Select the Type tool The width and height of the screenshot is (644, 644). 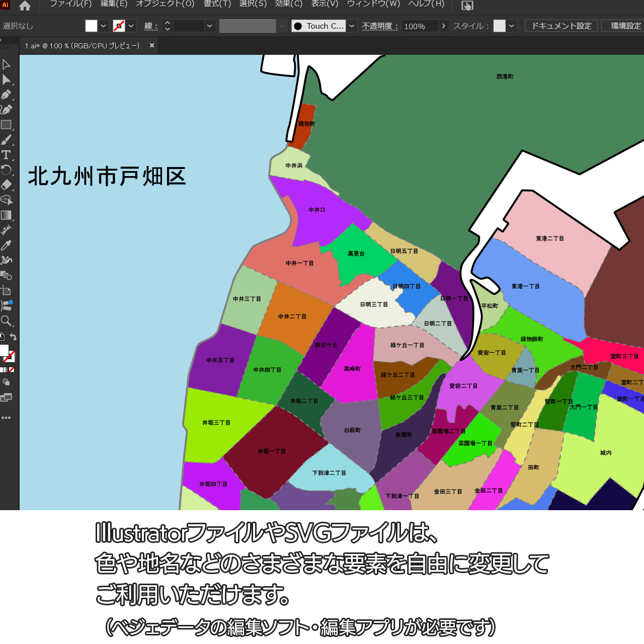6,155
